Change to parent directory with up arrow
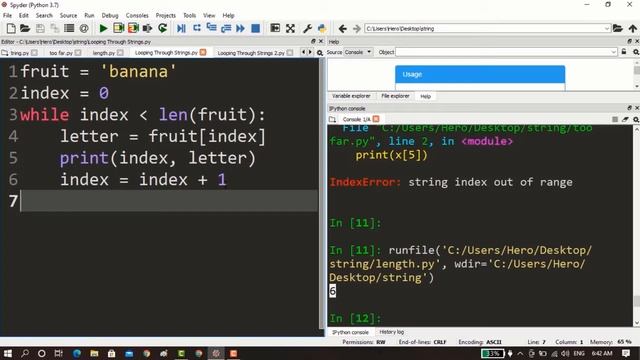 pos(633,28)
